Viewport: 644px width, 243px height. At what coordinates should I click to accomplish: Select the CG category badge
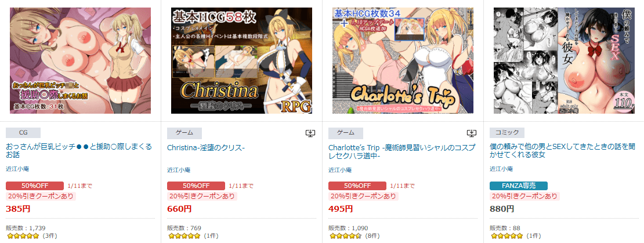pyautogui.click(x=23, y=133)
